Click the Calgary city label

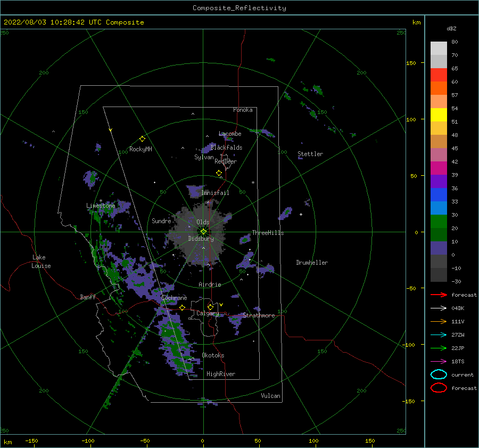click(208, 313)
